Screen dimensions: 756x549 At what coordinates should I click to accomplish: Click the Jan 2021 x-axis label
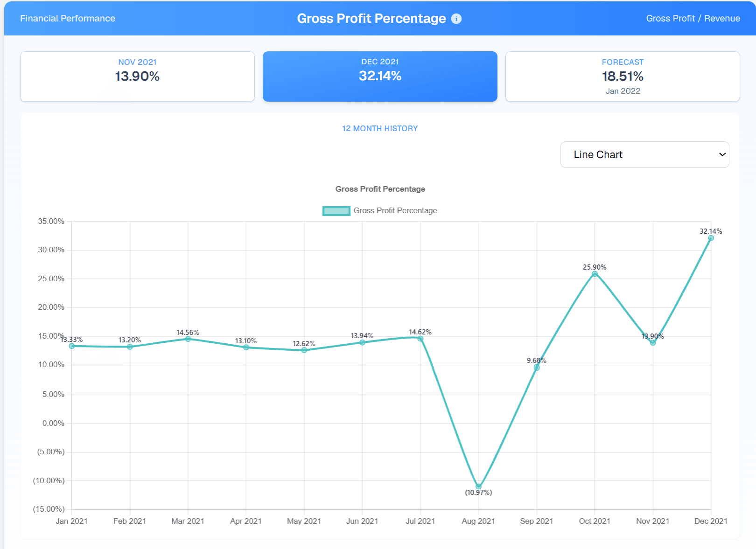[x=71, y=521]
